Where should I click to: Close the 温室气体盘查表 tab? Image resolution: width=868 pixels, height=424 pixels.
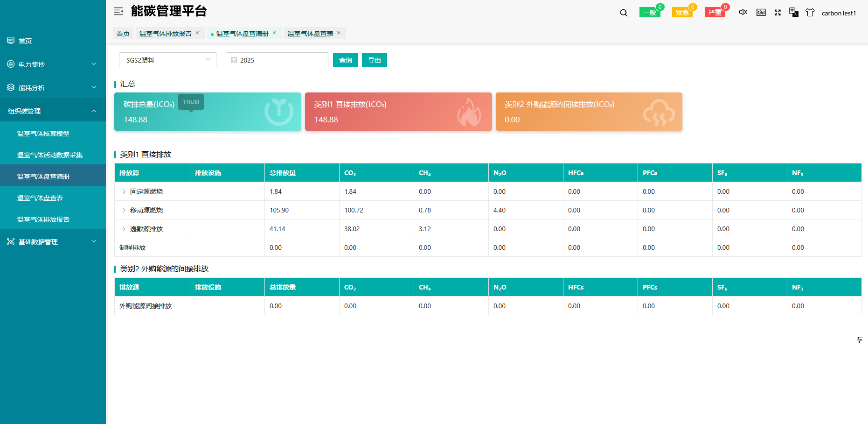click(339, 33)
